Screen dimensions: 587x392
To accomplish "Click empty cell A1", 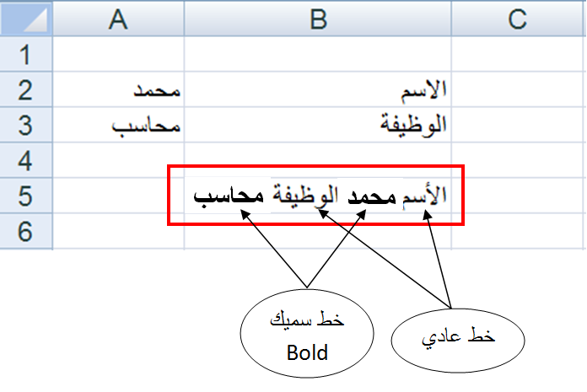I will [118, 54].
